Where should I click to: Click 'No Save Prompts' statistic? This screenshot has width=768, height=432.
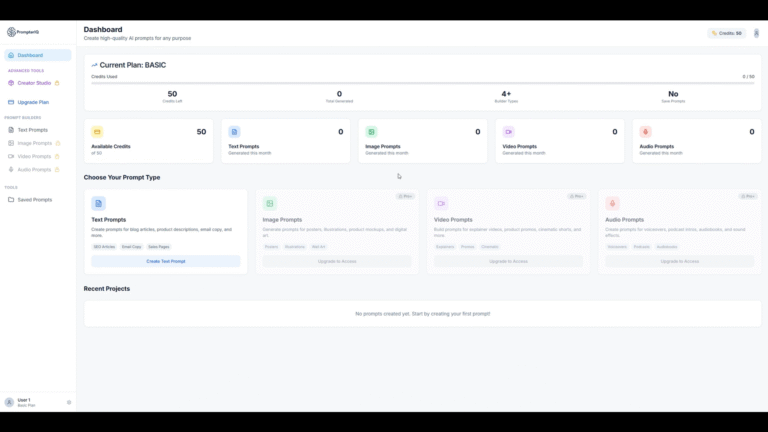tap(673, 96)
